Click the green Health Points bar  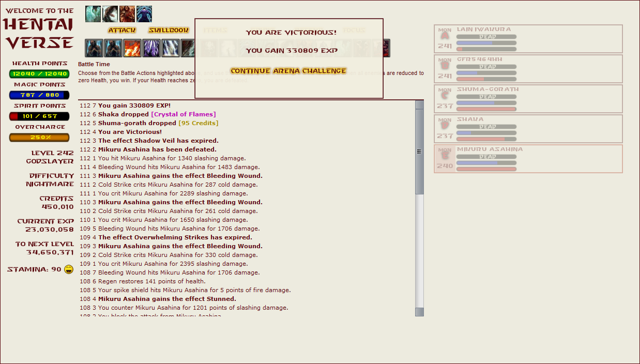point(39,74)
